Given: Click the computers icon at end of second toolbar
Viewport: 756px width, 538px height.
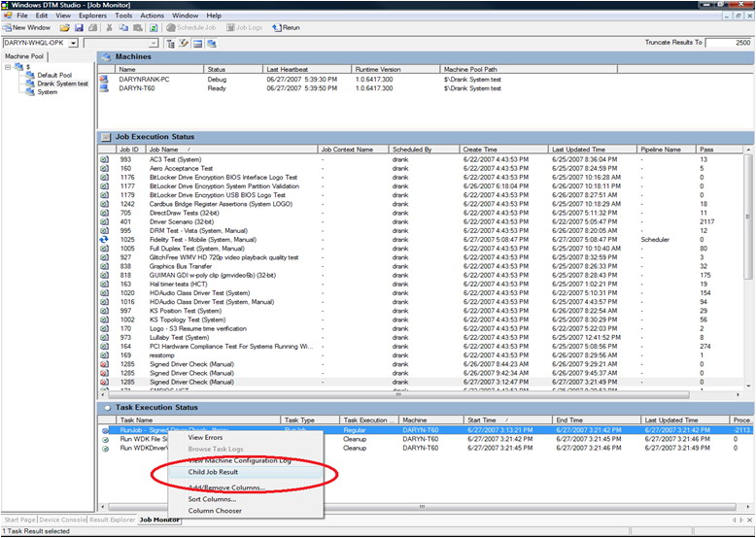Looking at the screenshot, I should click(x=211, y=44).
